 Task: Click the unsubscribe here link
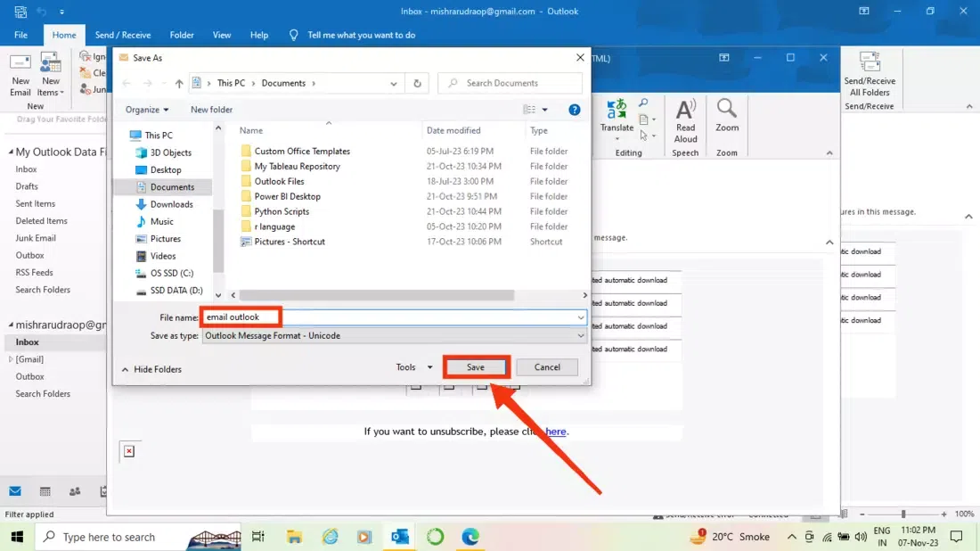[556, 432]
